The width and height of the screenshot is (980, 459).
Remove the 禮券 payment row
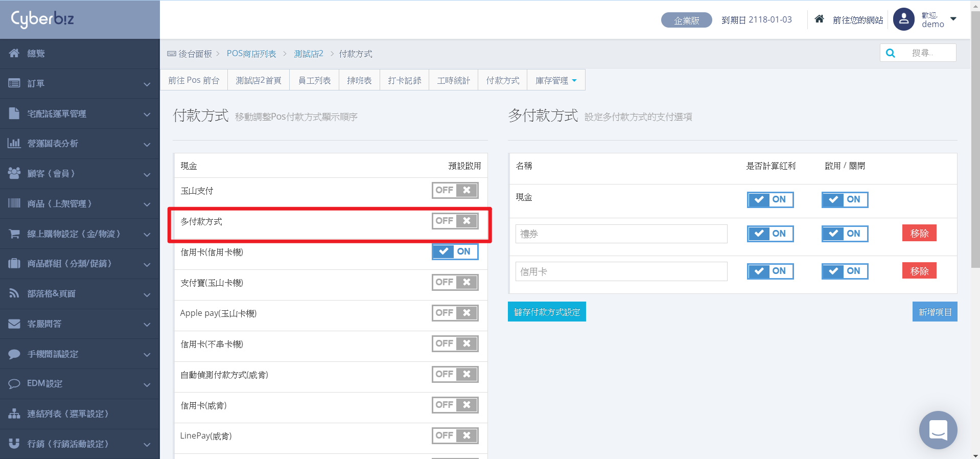coord(919,233)
